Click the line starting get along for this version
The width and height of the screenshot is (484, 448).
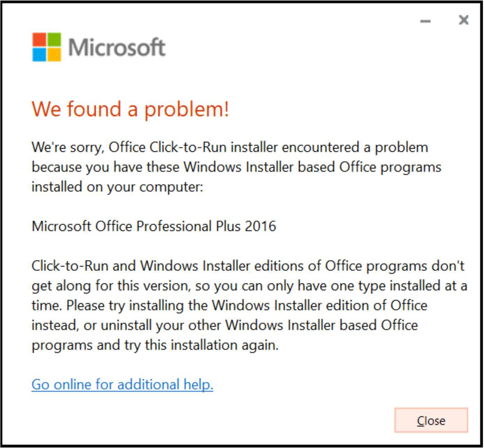click(x=249, y=286)
